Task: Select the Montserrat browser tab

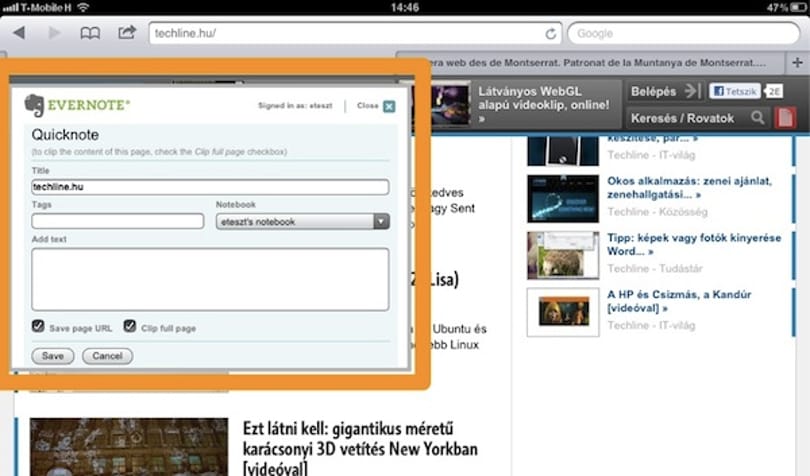Action: (590, 63)
